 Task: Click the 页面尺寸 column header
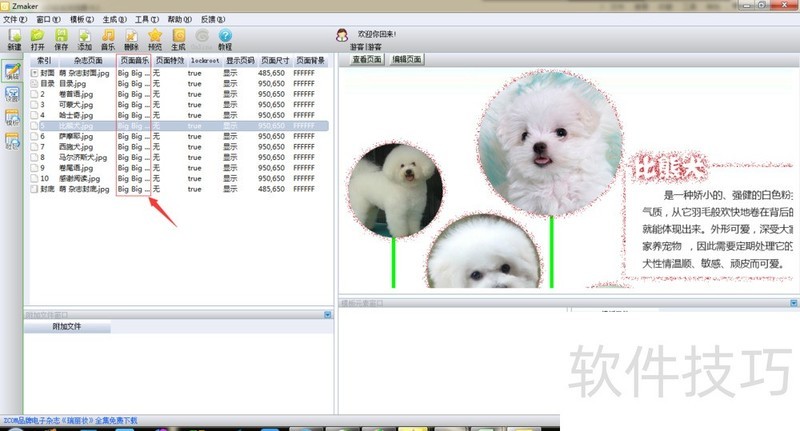pyautogui.click(x=275, y=60)
